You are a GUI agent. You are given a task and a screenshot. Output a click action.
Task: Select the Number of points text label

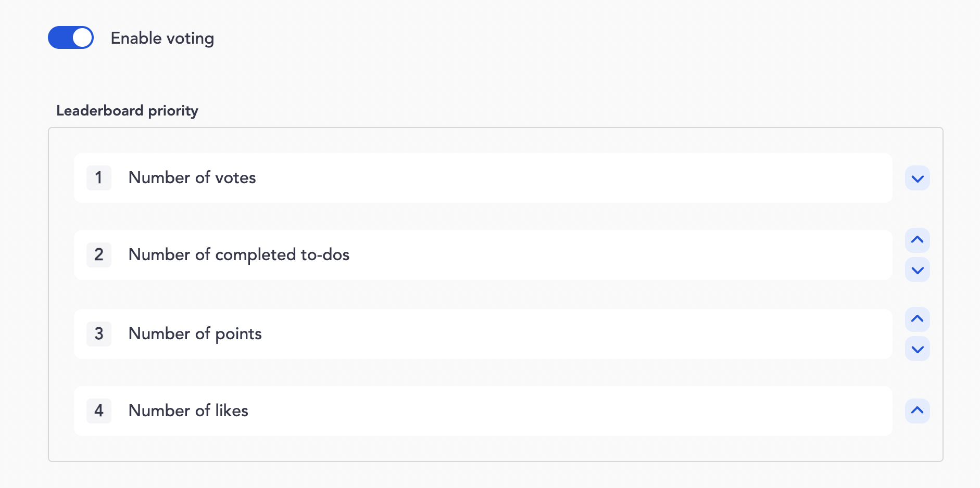click(195, 334)
